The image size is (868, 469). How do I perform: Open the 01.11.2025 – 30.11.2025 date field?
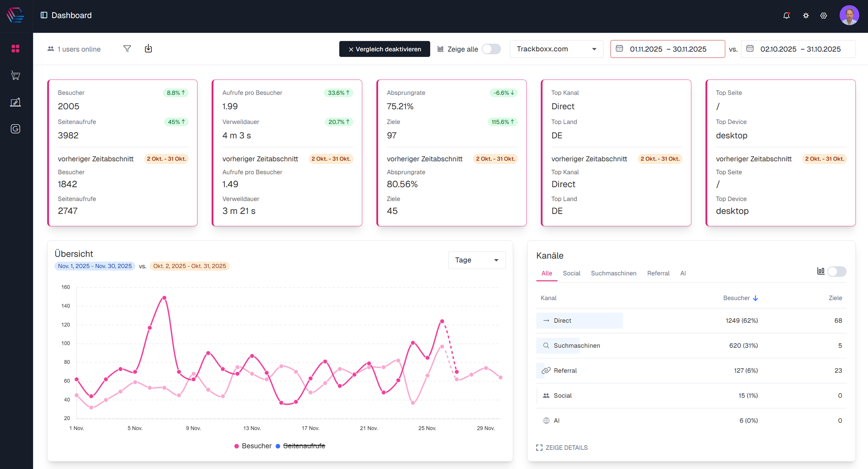[667, 49]
